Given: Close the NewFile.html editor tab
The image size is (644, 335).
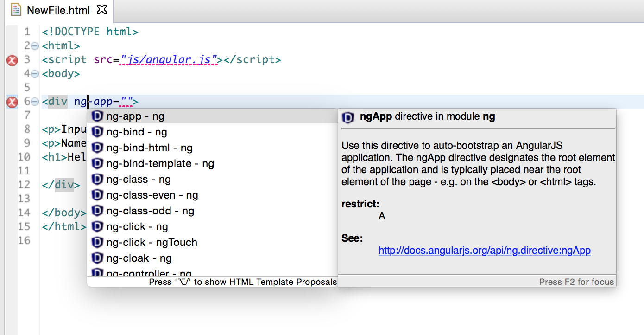Looking at the screenshot, I should [x=102, y=10].
